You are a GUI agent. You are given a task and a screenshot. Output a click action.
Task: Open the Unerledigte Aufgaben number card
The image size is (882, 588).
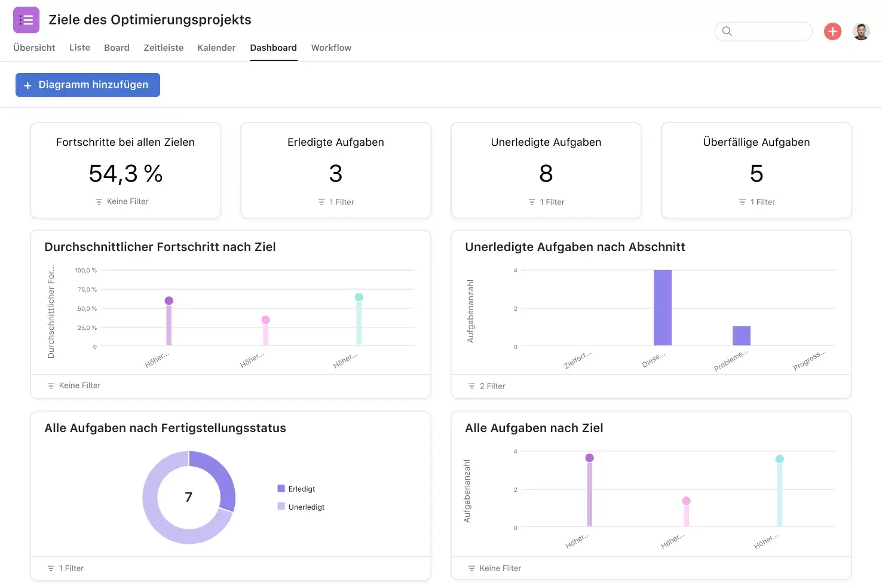point(546,171)
